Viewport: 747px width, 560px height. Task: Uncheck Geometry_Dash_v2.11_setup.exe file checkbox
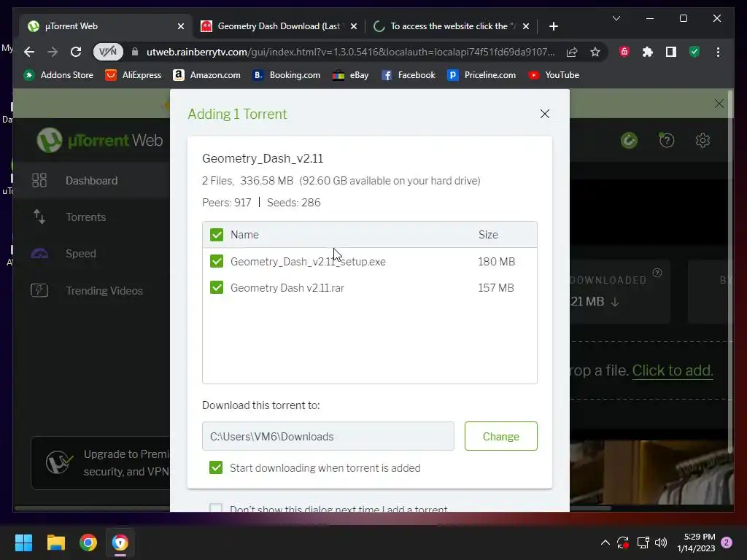coord(216,262)
